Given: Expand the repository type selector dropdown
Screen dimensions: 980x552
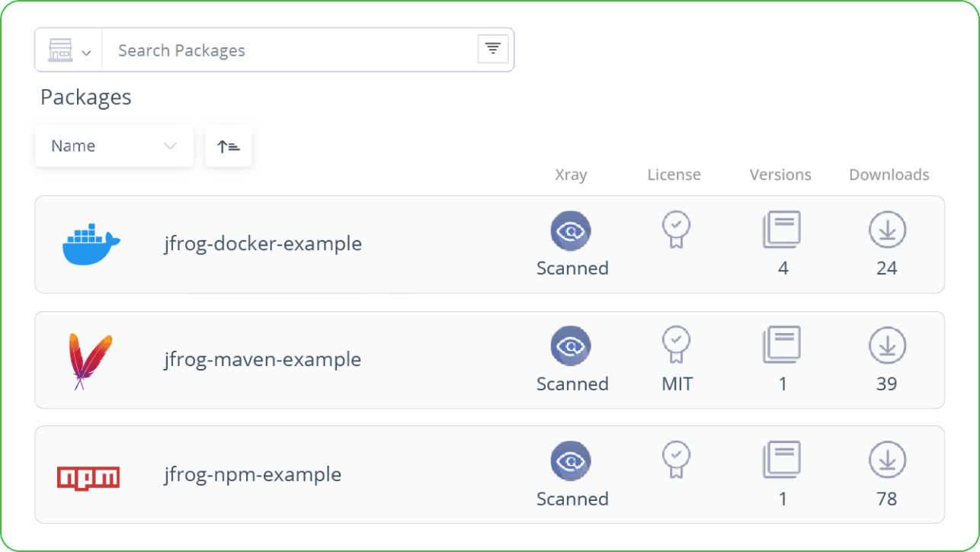Looking at the screenshot, I should pos(69,50).
